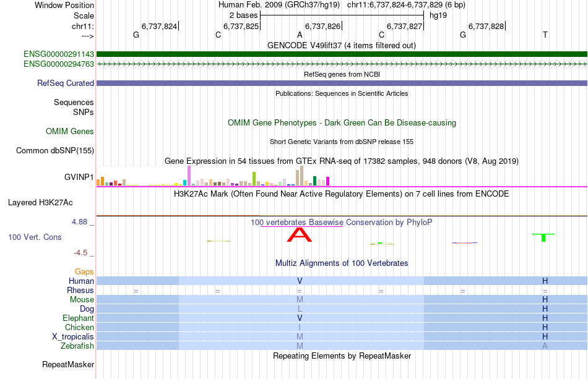Click the Dog L amino acid

(300, 309)
